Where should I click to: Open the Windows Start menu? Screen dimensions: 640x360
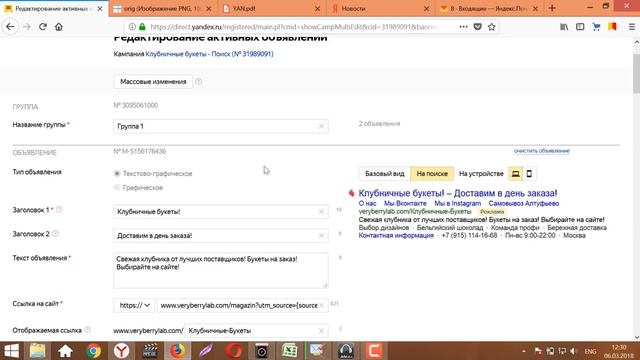coord(11,351)
